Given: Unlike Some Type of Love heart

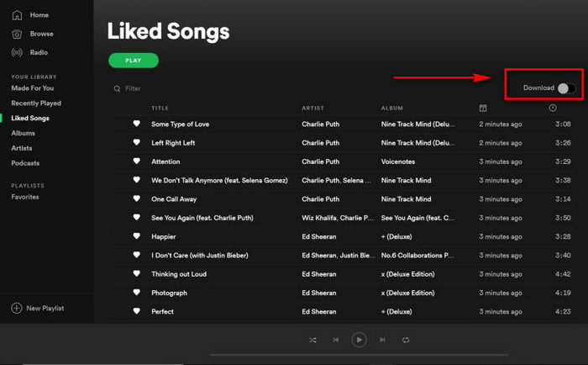Looking at the screenshot, I should [136, 124].
